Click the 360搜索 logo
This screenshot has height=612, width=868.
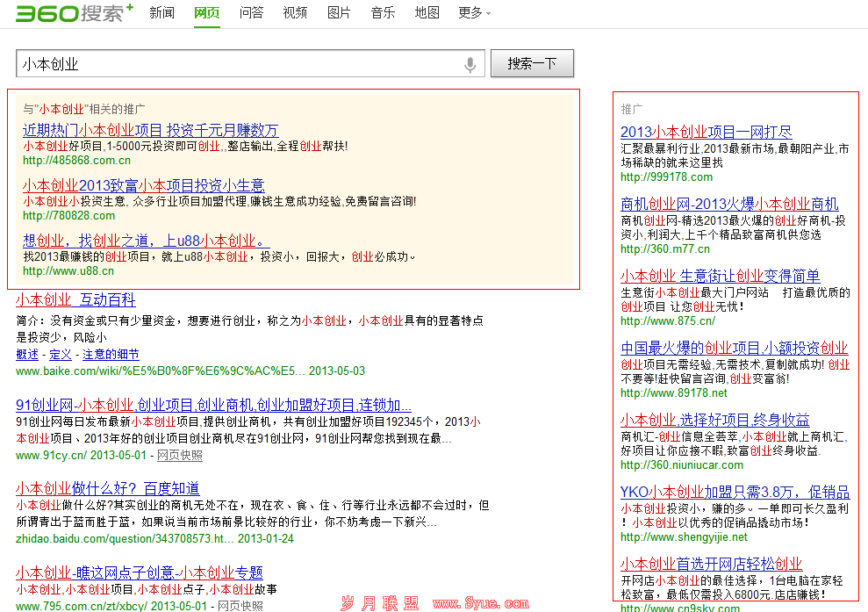[x=74, y=13]
